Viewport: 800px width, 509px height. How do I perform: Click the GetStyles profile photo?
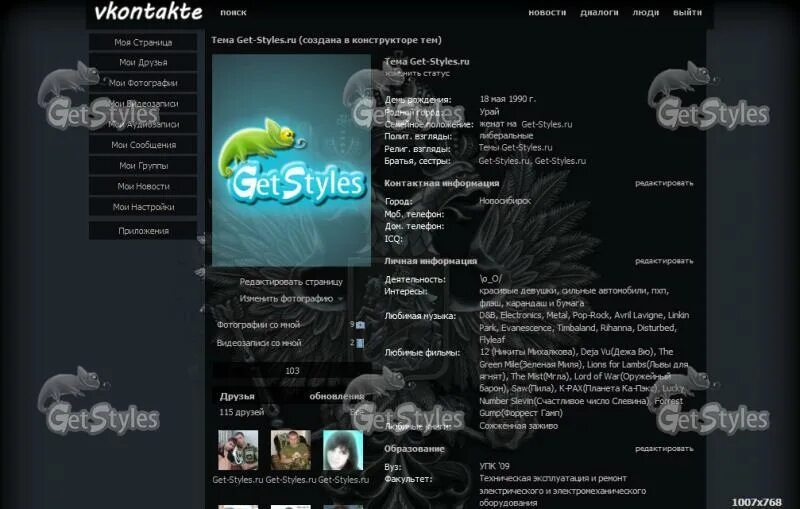tap(291, 160)
